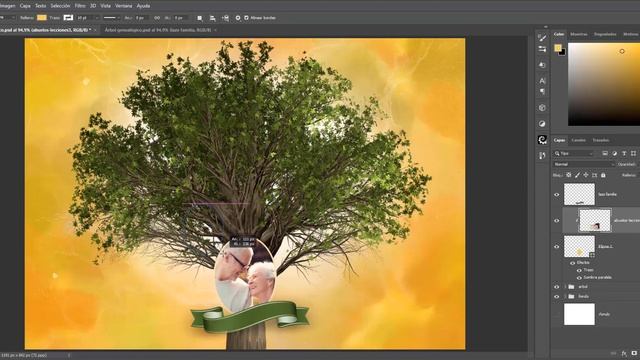Viewport: 640px width, 360px height.
Task: Click the link width and height icon
Action: pyautogui.click(x=157, y=18)
